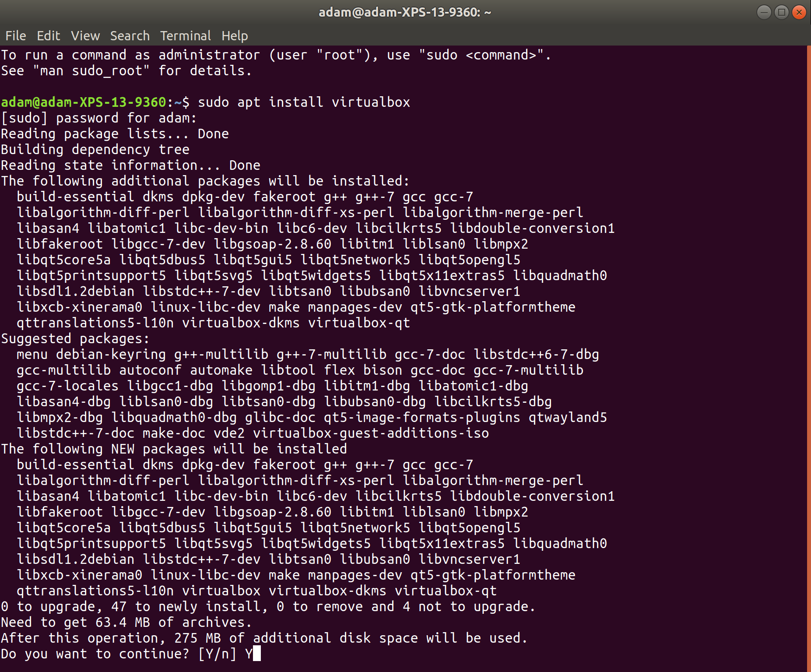Click the '[sudo] password for adam:' line

(99, 118)
